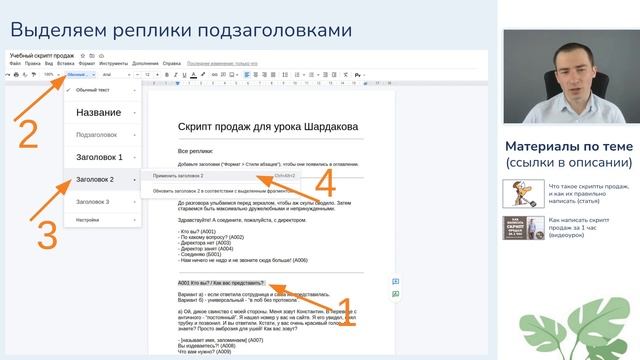The width and height of the screenshot is (640, 360).
Task: Click the font size field showing 12
Action: point(147,75)
